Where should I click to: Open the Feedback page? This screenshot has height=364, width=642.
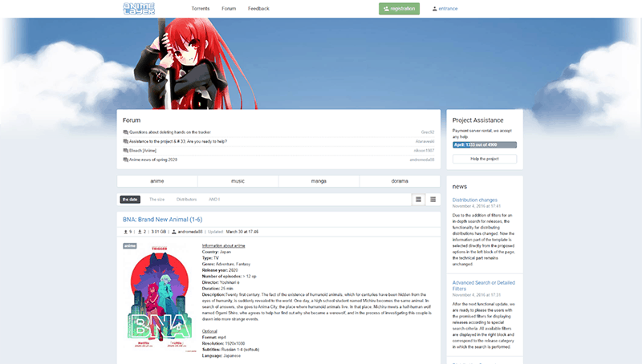258,9
